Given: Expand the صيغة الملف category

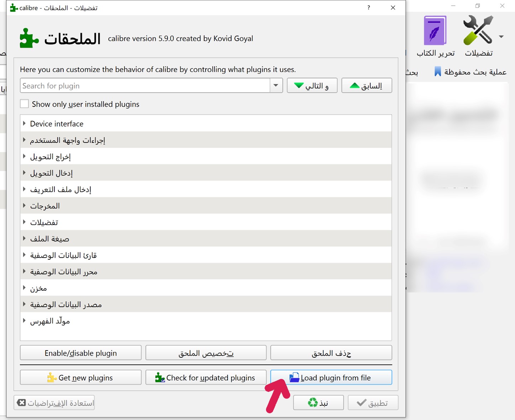Looking at the screenshot, I should click(24, 238).
